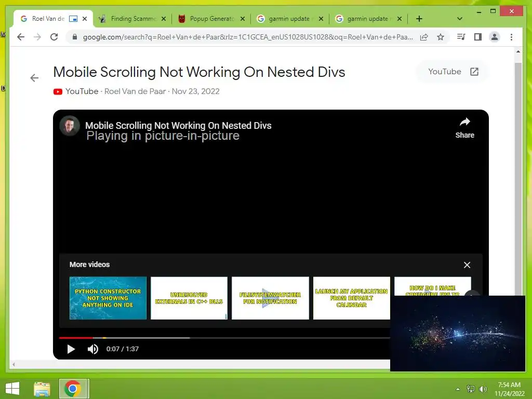Open the network tray icon
Screen dimensions: 532x399
[471, 389]
